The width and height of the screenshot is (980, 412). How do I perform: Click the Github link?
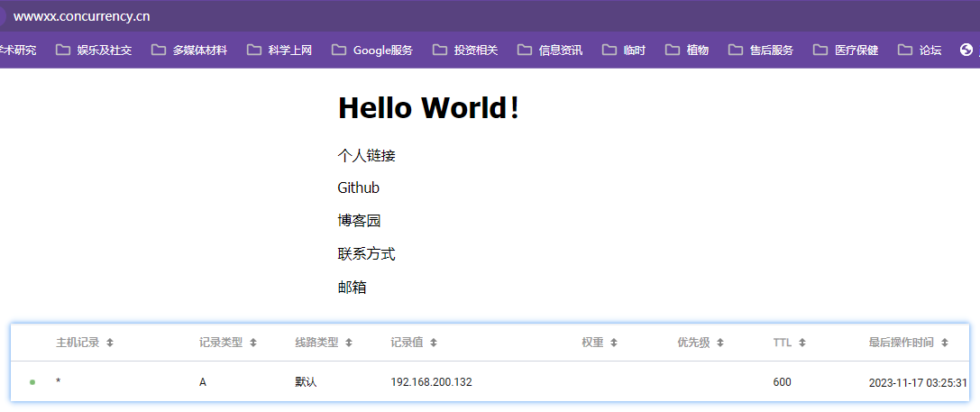tap(358, 188)
